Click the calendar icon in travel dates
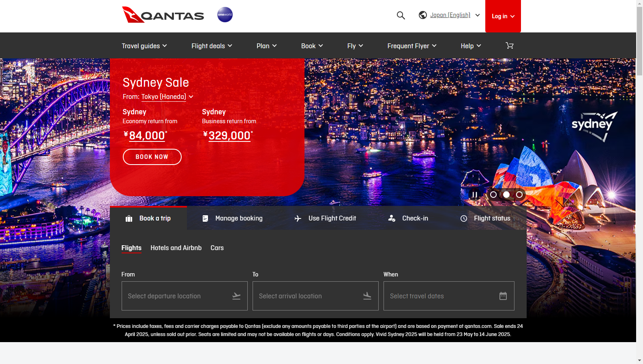Image resolution: width=643 pixels, height=364 pixels. click(x=503, y=296)
